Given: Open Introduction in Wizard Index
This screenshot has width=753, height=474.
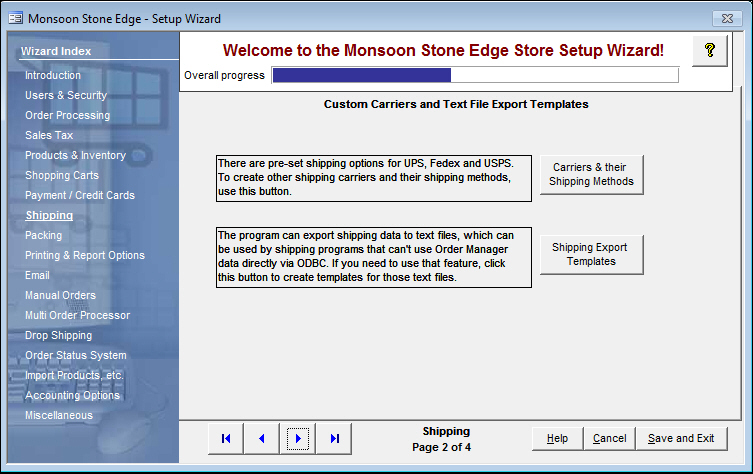Looking at the screenshot, I should pyautogui.click(x=53, y=75).
